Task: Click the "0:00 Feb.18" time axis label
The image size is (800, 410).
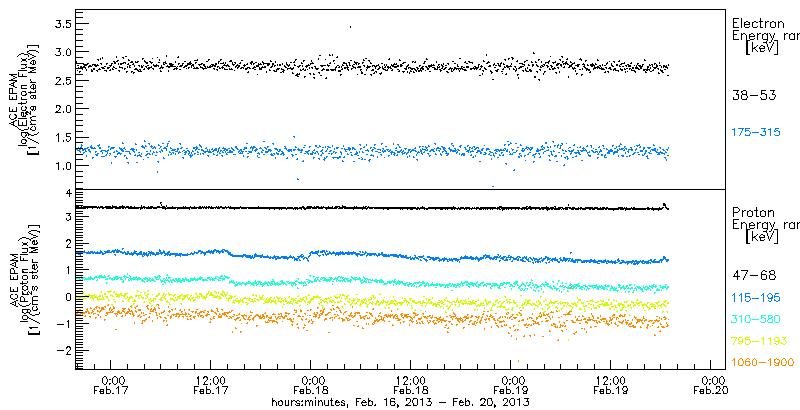Action: click(312, 386)
